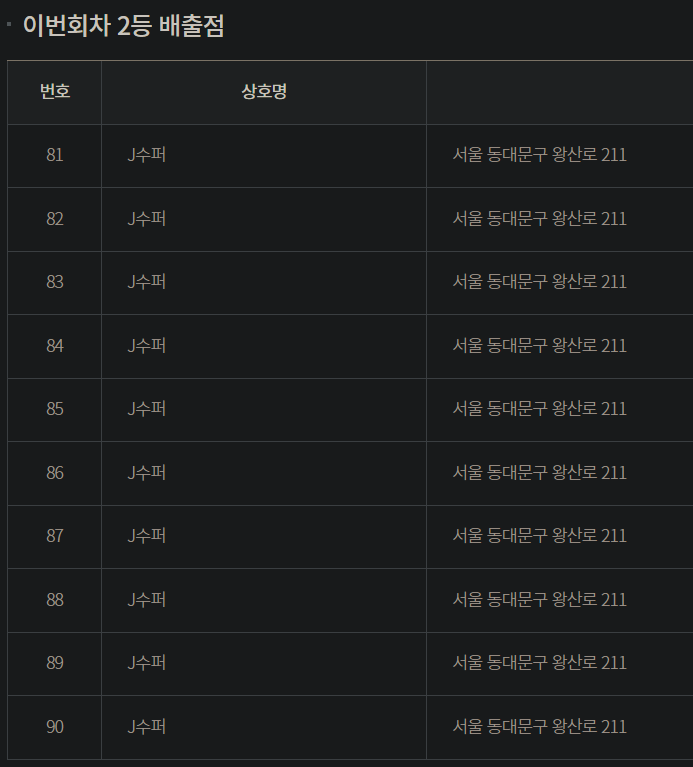The height and width of the screenshot is (767, 693).
Task: Click row number 87
Action: (x=54, y=536)
